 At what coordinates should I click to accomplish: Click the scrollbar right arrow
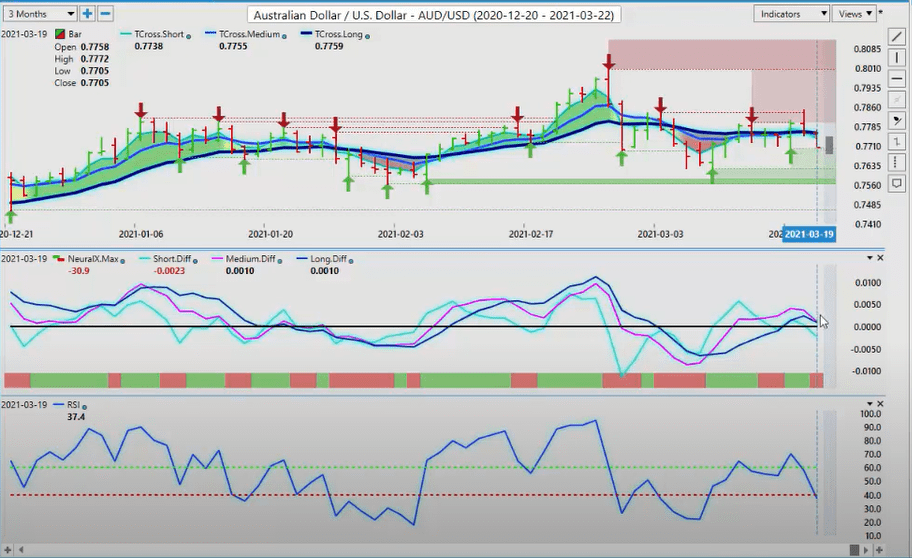point(866,549)
